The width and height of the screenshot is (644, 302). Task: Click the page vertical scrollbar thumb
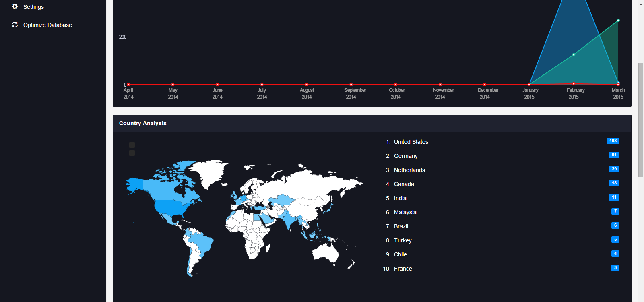tap(641, 120)
